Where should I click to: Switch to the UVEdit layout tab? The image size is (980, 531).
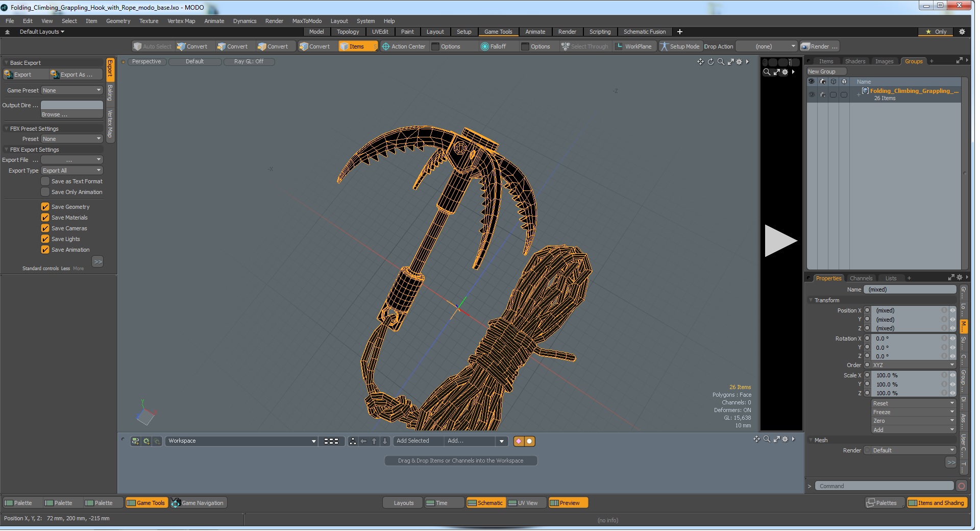[x=380, y=32]
